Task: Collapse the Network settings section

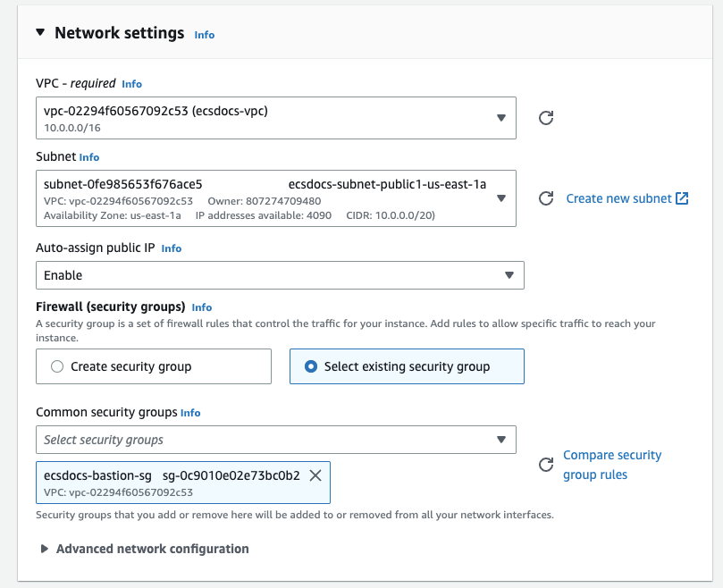Action: [40, 33]
